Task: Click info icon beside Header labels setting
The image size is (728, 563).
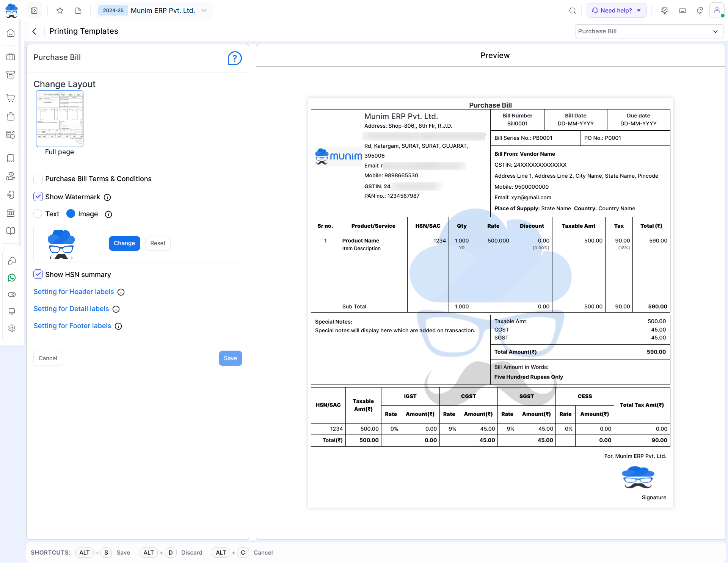Action: [x=121, y=292]
